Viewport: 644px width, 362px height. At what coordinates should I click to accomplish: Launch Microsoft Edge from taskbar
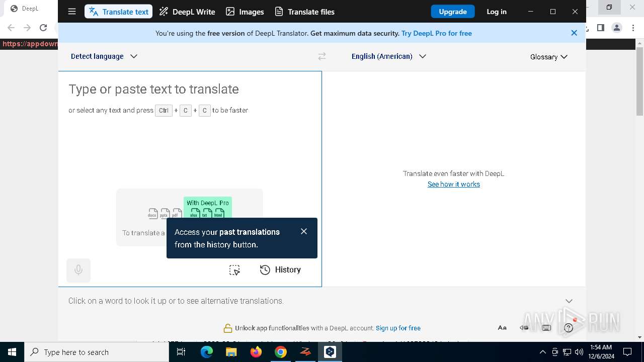(207, 352)
